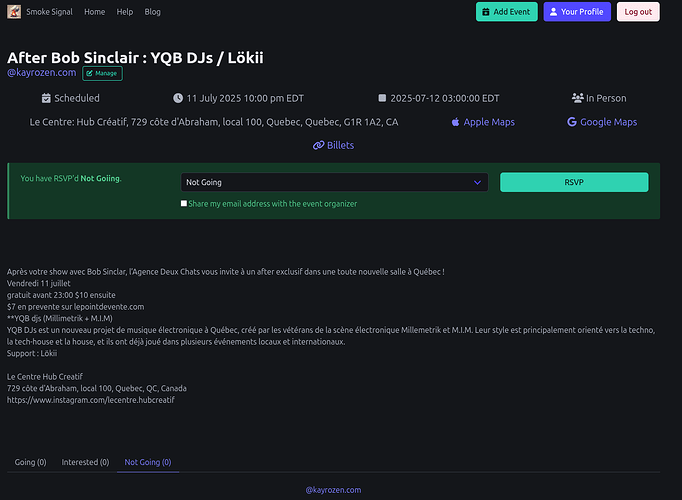Toggle Share my email address checkbox
682x500 pixels.
pyautogui.click(x=184, y=203)
